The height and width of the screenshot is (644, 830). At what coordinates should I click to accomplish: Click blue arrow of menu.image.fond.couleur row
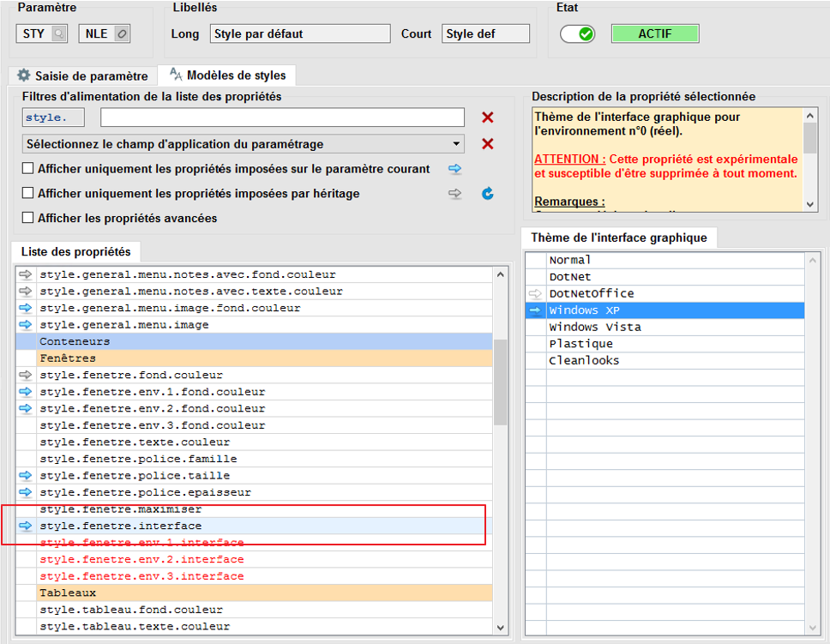pyautogui.click(x=26, y=308)
